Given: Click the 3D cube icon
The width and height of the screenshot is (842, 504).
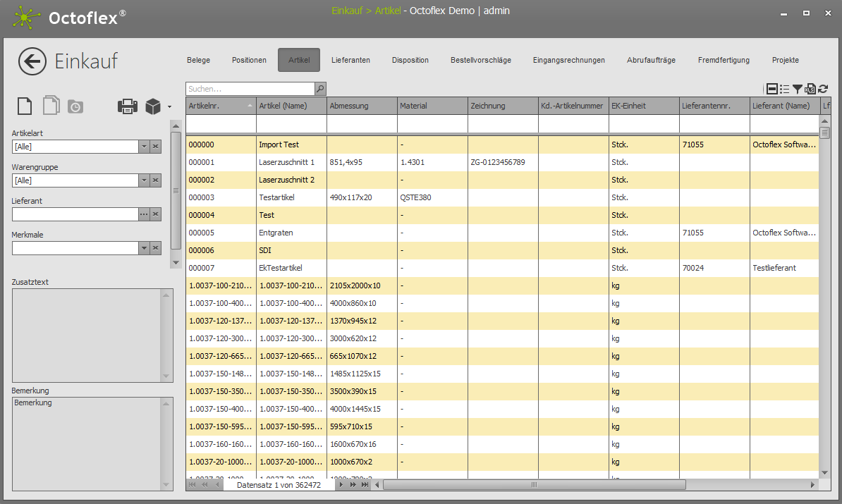Looking at the screenshot, I should (153, 106).
